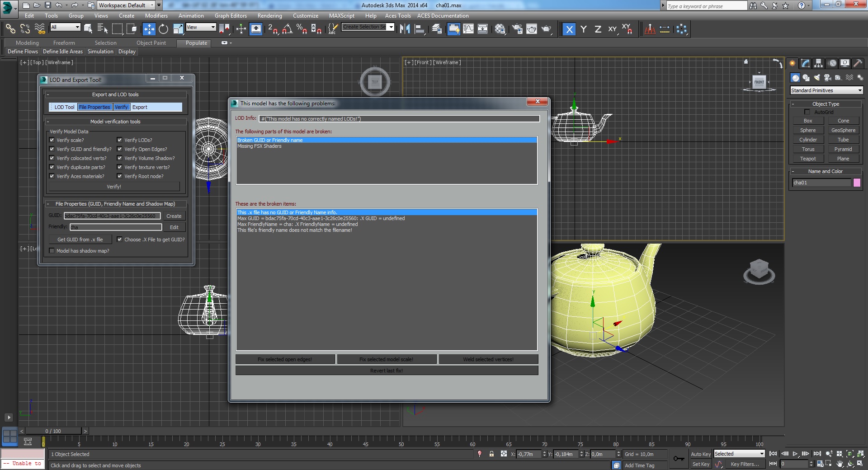Image resolution: width=868 pixels, height=470 pixels.
Task: Collapse the Model verification tools rollout
Action: click(x=115, y=122)
